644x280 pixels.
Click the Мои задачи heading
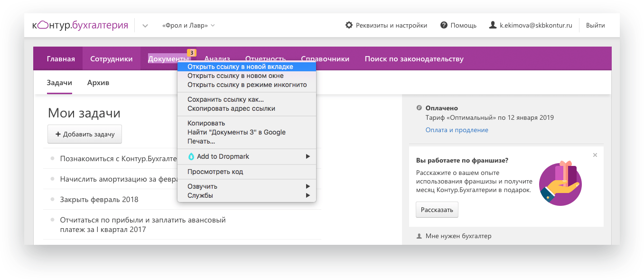click(84, 113)
